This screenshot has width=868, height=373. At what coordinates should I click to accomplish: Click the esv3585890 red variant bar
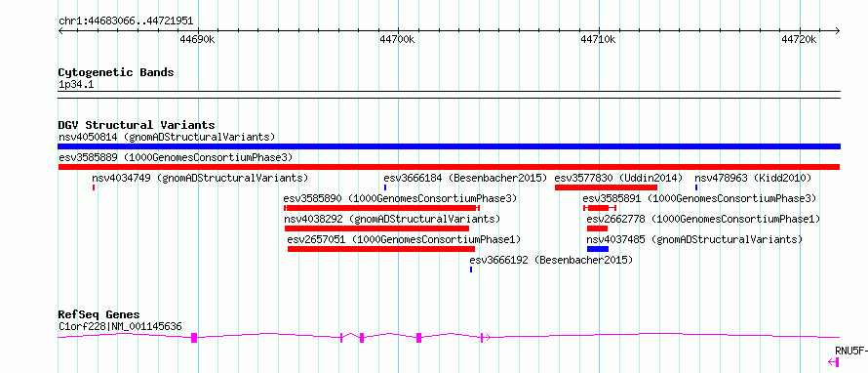(381, 208)
